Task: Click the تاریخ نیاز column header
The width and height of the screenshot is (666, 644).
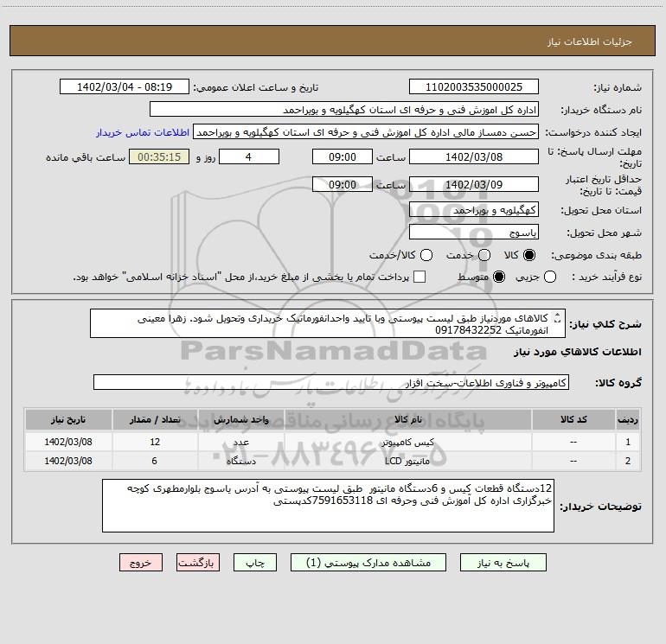Action: pyautogui.click(x=68, y=419)
